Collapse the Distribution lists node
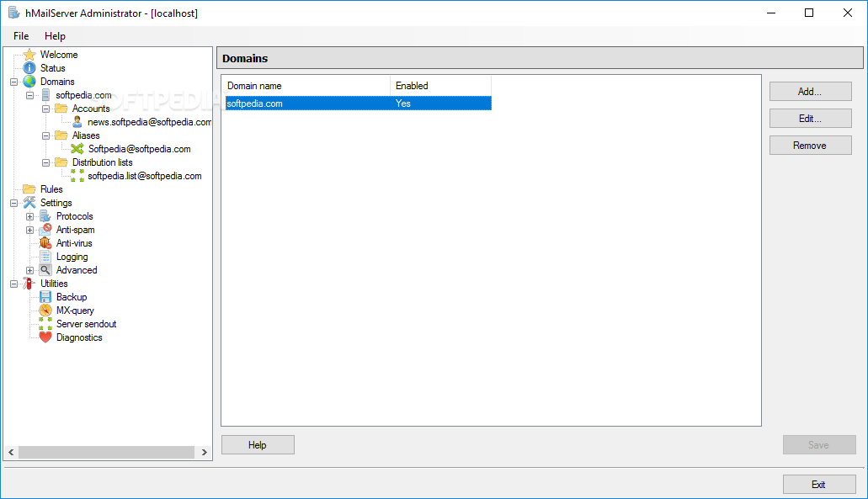This screenshot has width=868, height=499. [46, 162]
